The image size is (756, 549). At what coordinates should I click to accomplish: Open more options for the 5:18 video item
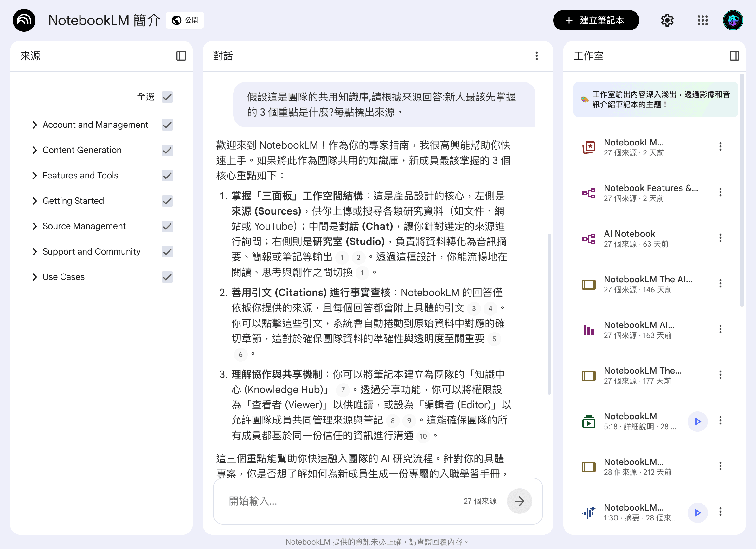coord(720,420)
